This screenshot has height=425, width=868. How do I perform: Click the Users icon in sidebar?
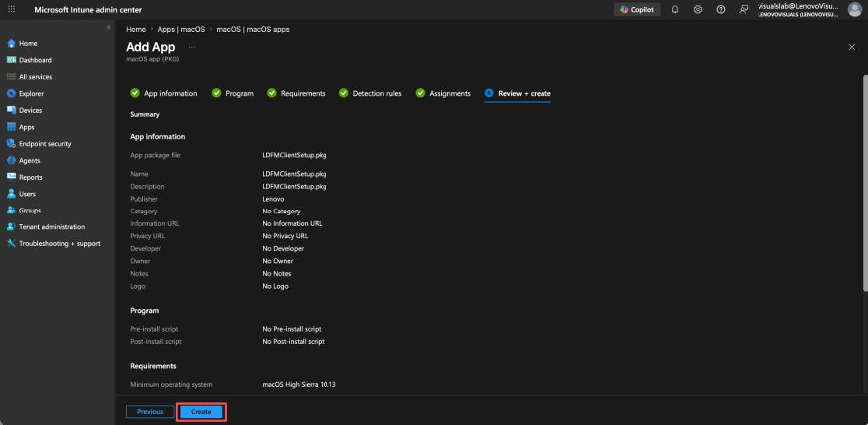click(11, 194)
